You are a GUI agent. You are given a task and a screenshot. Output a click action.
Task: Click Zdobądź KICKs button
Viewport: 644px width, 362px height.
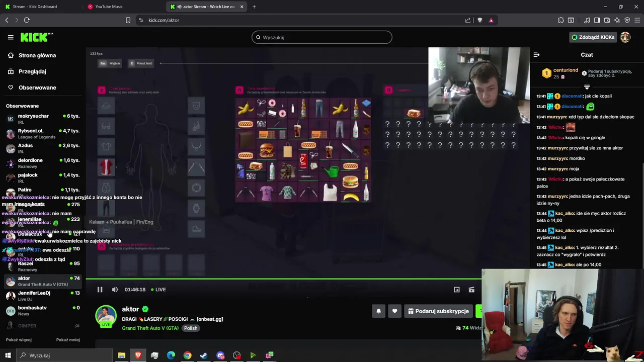tap(593, 37)
